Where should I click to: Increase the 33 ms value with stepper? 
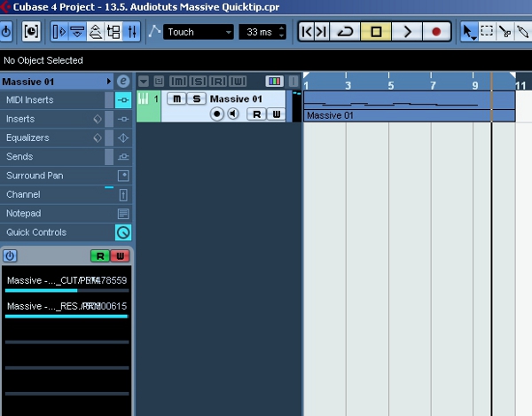click(x=282, y=28)
